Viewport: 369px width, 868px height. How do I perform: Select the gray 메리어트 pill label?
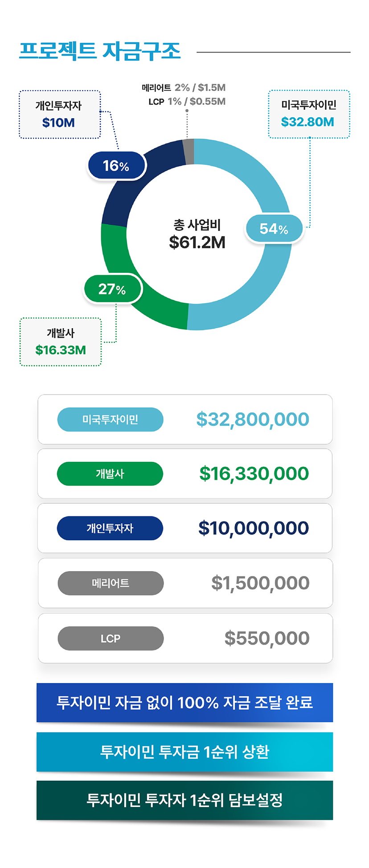[x=111, y=583]
